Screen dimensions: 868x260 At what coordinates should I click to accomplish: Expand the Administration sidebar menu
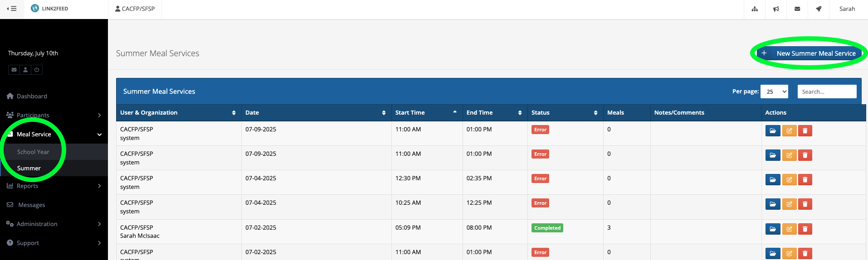click(x=54, y=224)
